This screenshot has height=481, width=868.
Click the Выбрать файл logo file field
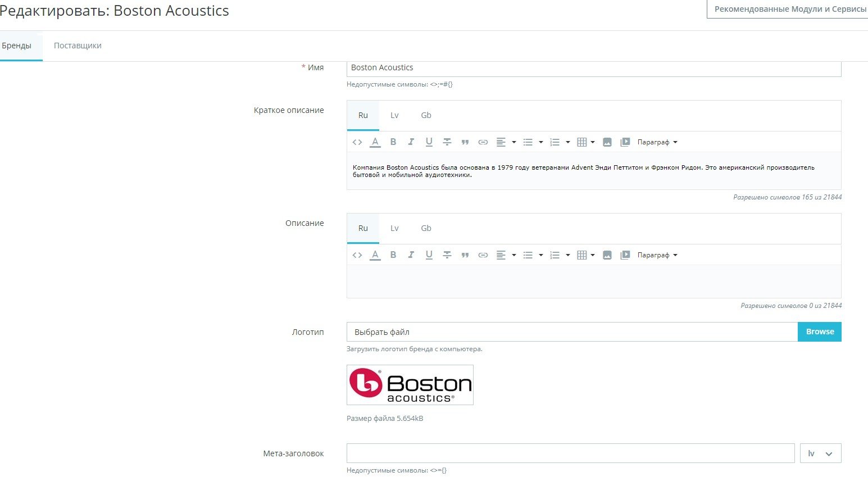point(572,332)
